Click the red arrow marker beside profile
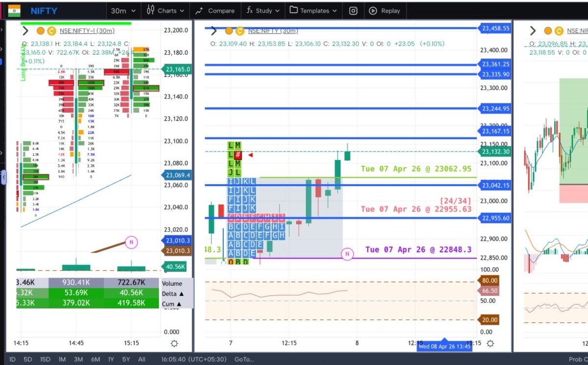The image size is (588, 365). [x=251, y=155]
